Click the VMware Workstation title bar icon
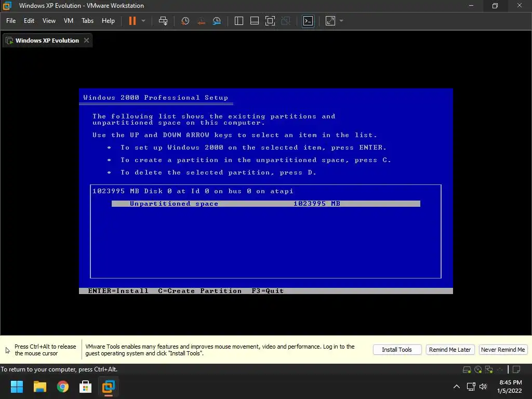 tap(7, 5)
